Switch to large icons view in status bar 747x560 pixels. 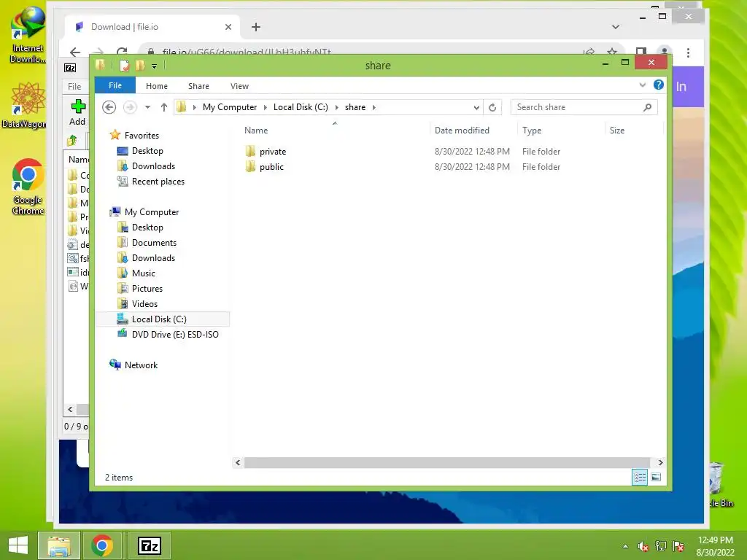pos(656,477)
